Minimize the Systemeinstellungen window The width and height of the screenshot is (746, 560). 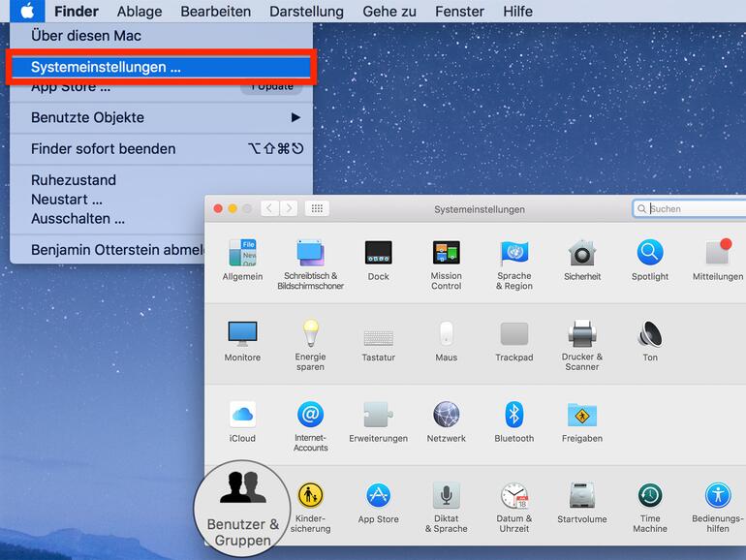[233, 208]
